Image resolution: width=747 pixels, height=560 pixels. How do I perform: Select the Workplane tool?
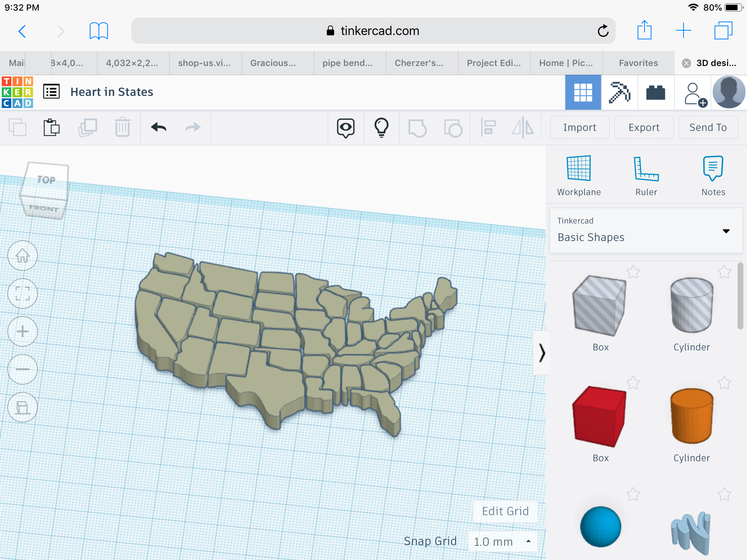579,176
